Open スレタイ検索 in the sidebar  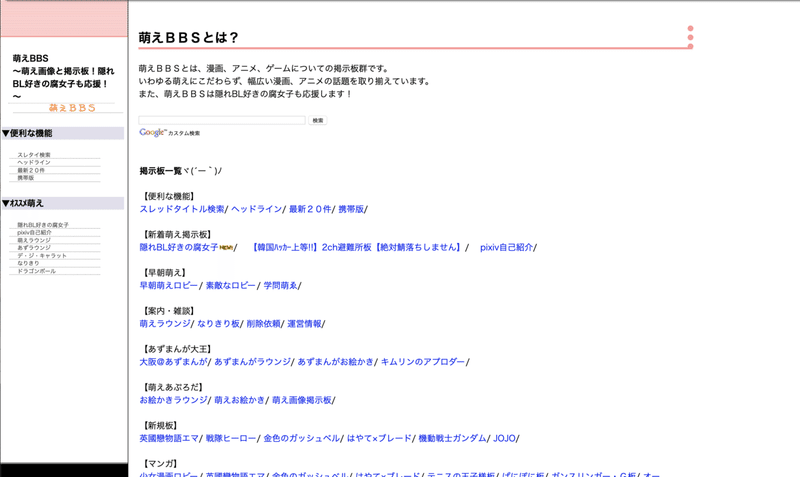tap(34, 155)
